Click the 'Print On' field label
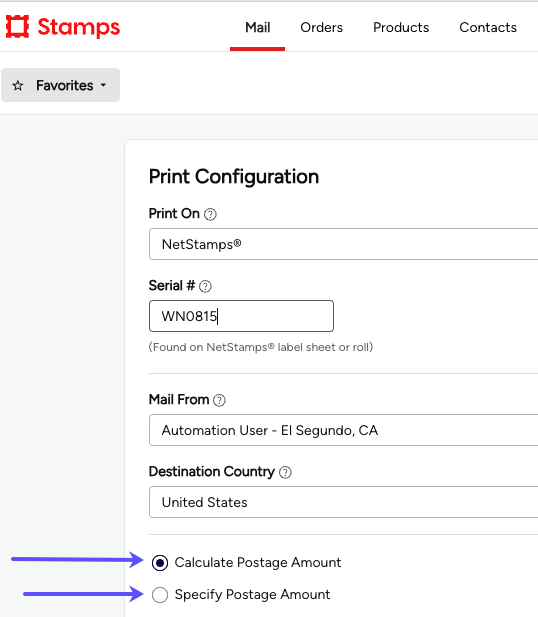538x617 pixels. click(x=174, y=214)
